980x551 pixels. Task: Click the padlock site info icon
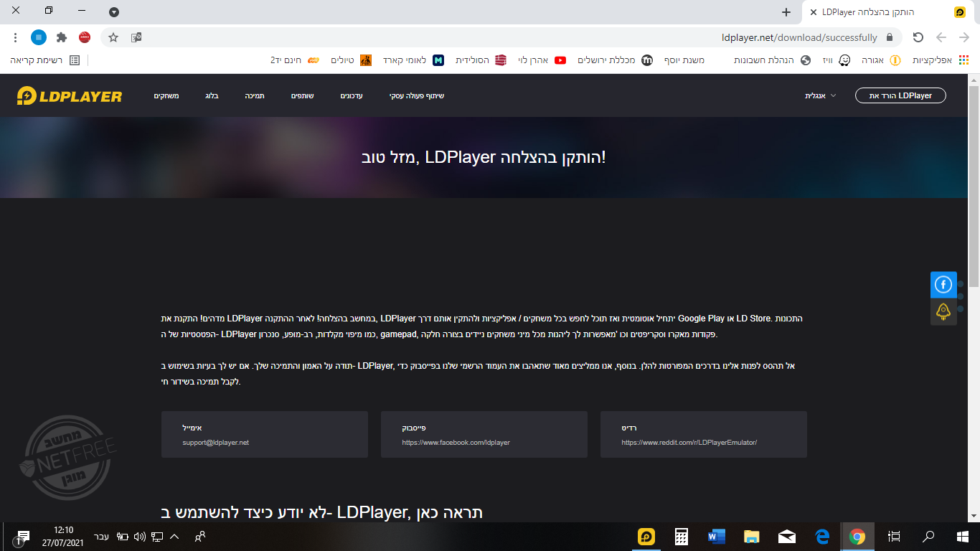(x=890, y=37)
